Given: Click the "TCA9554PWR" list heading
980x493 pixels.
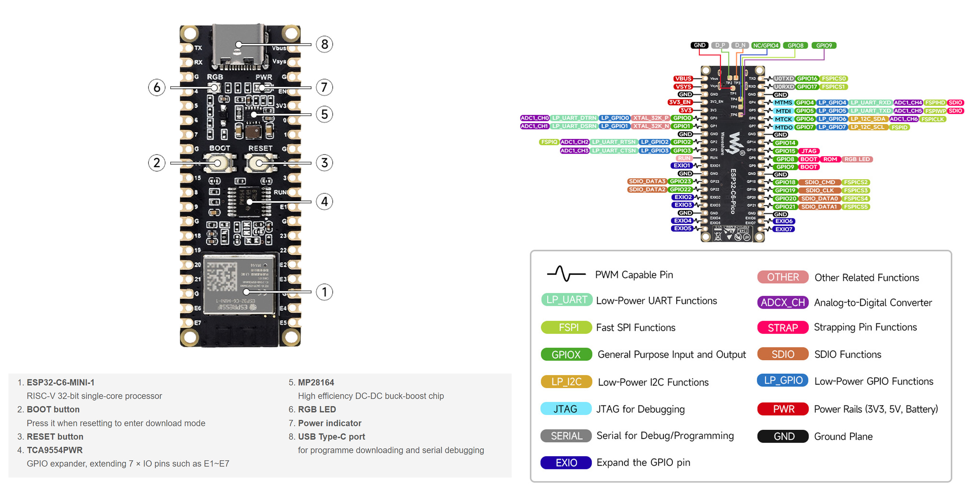Looking at the screenshot, I should tap(55, 450).
